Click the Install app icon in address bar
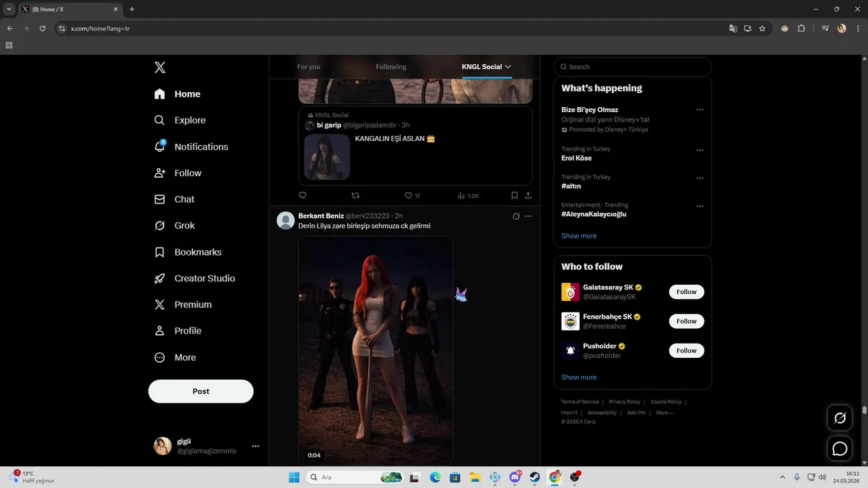Viewport: 868px width, 488px height. click(747, 28)
